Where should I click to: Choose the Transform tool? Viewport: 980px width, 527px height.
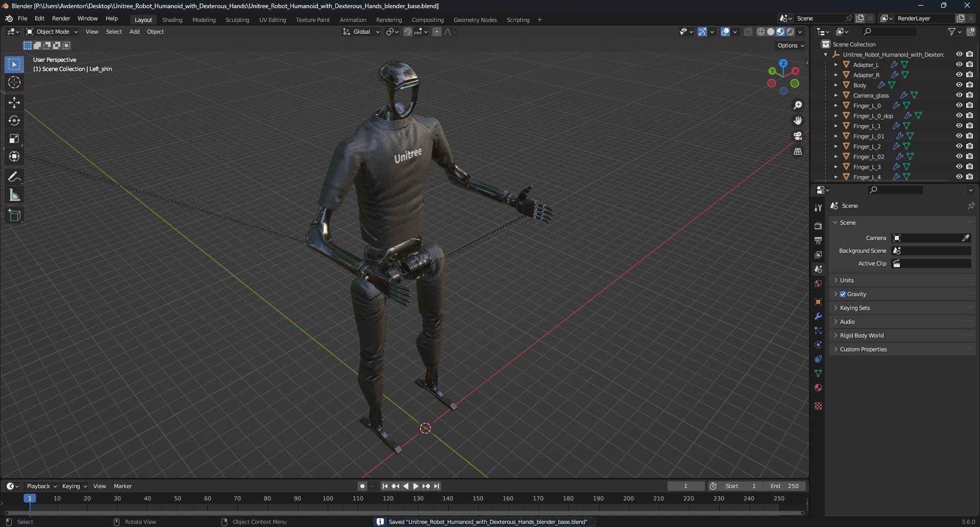(x=14, y=156)
